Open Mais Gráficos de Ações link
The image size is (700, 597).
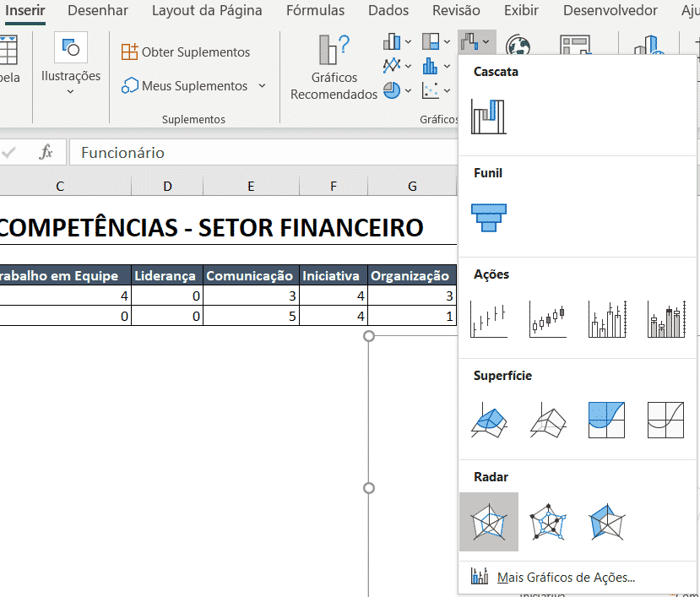[x=553, y=577]
